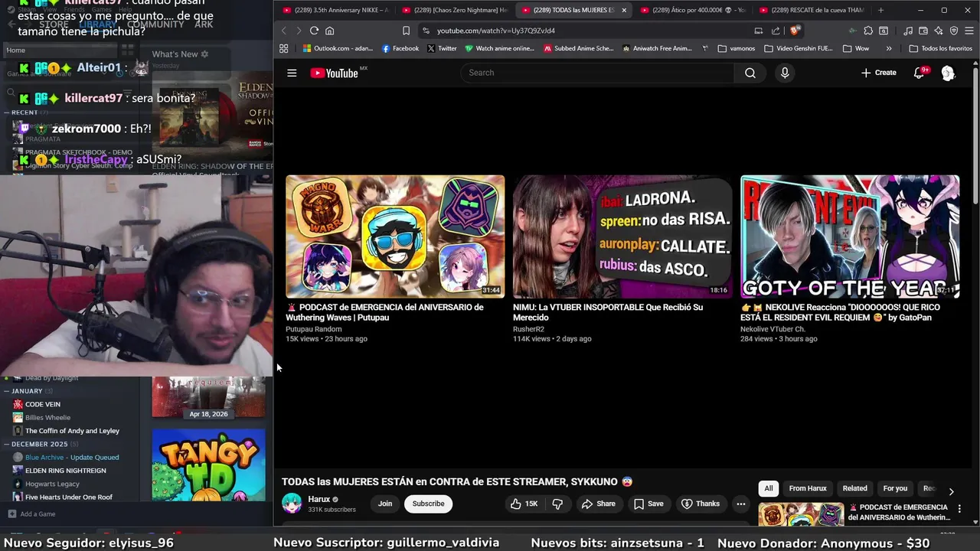Collapse the JANUARY section in Steam library
Image resolution: width=980 pixels, height=551 pixels.
coord(7,391)
